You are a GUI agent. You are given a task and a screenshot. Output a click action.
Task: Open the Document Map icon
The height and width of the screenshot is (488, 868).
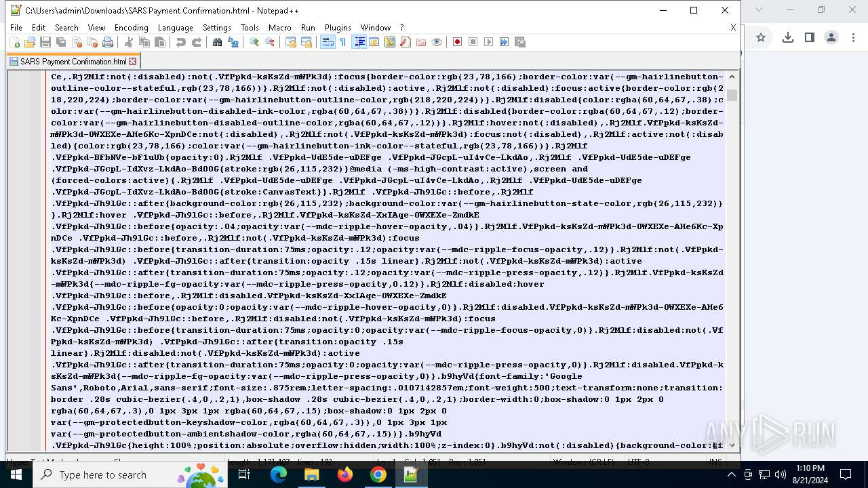point(390,42)
